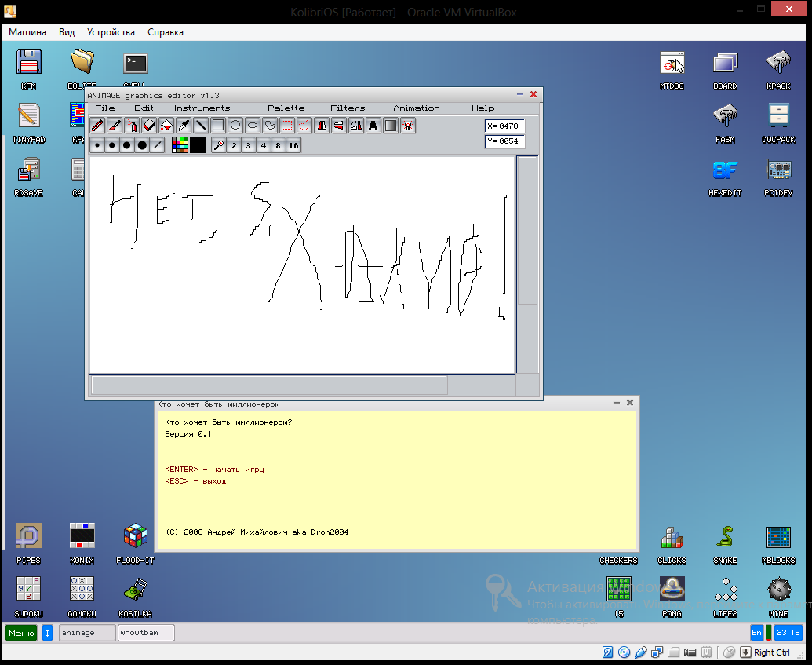
Task: Select the Text tool letter A
Action: (373, 126)
